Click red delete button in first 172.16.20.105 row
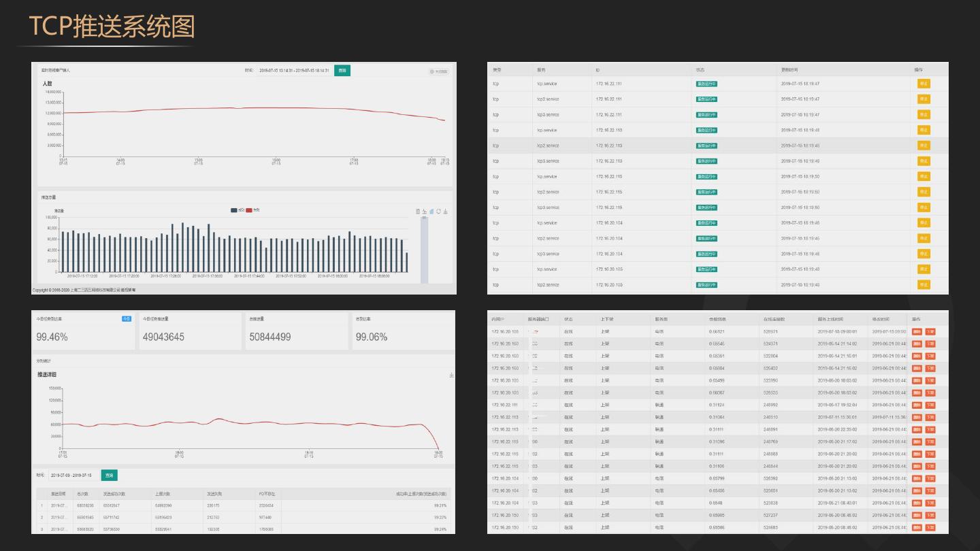Viewport: 980px width, 551px height. click(917, 332)
